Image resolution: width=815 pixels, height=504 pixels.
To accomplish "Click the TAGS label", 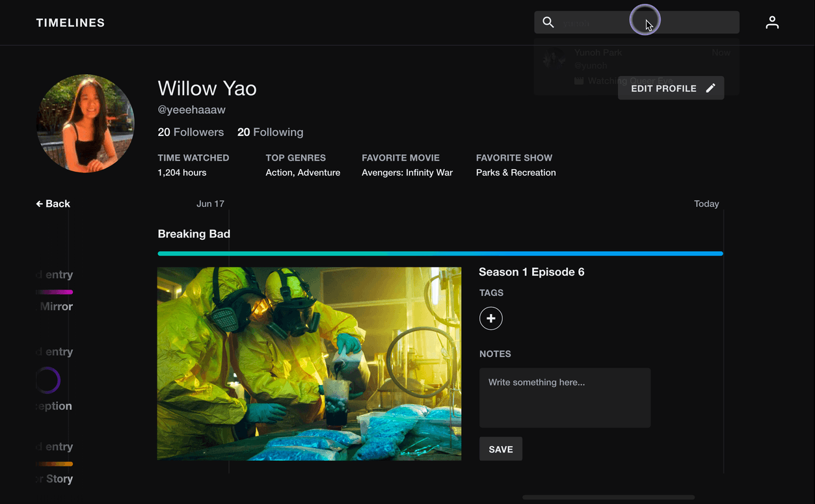I will point(491,293).
